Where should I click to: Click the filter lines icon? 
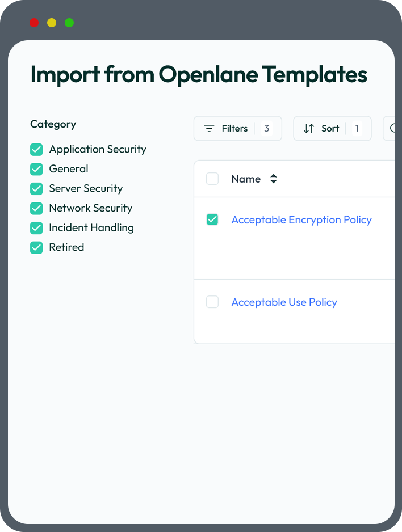[x=209, y=129]
